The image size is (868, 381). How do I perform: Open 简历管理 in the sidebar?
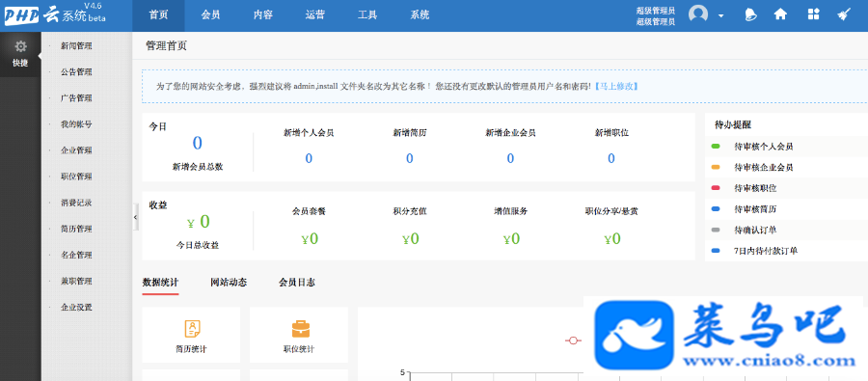click(76, 229)
